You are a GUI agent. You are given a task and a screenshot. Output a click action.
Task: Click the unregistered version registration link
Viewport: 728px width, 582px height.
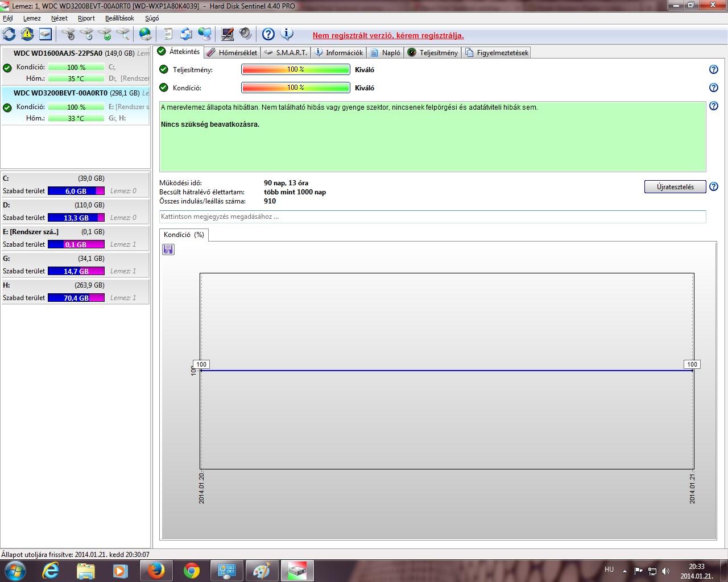coord(388,35)
